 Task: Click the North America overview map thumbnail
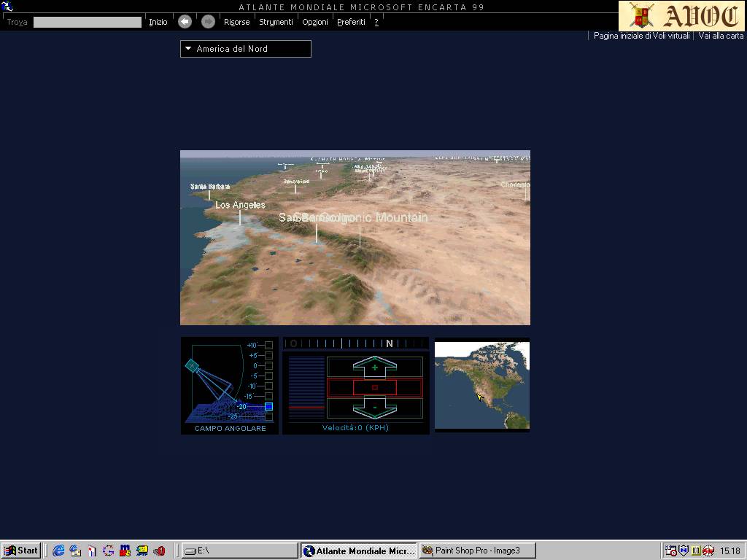point(481,385)
